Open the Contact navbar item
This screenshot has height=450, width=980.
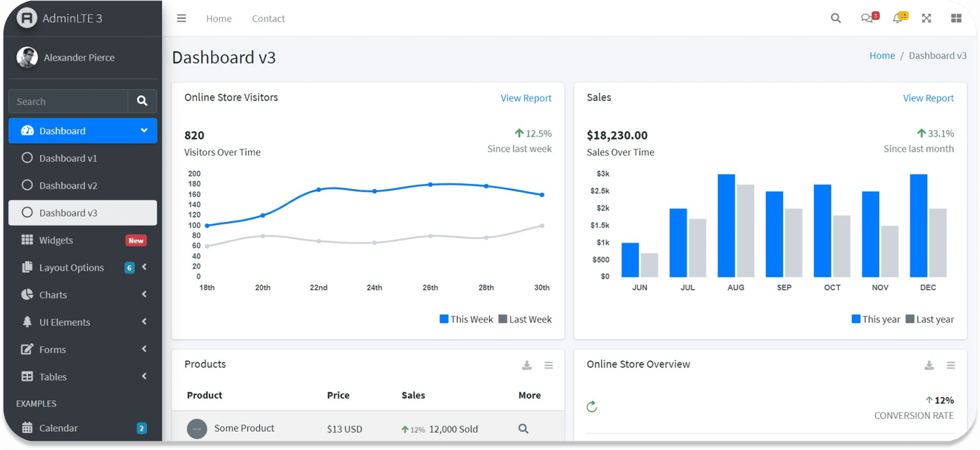coord(268,18)
